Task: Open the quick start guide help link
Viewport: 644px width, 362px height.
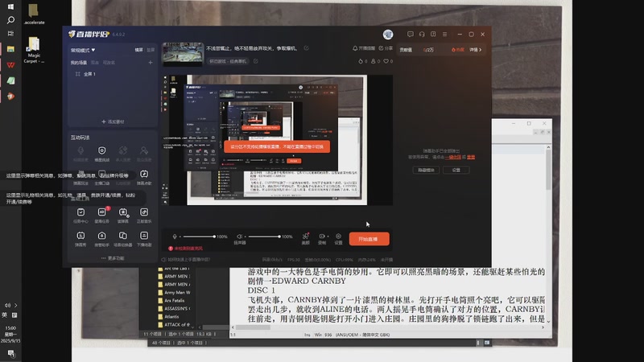Action: [186, 259]
